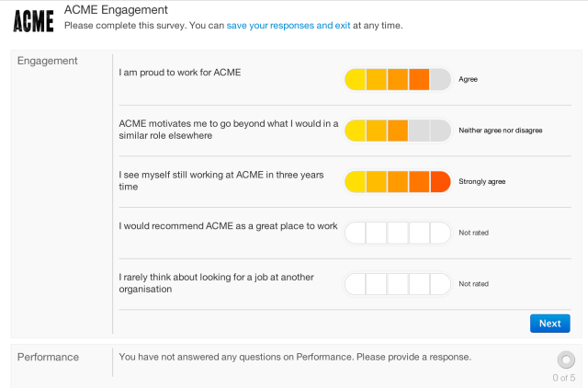Rate 'rarely think about looking' second segment

376,284
